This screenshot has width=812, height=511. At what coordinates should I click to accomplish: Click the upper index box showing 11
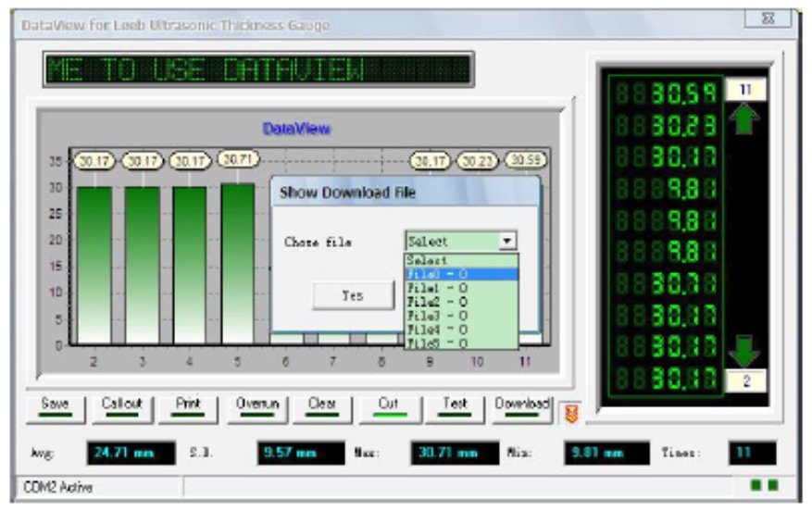(746, 90)
